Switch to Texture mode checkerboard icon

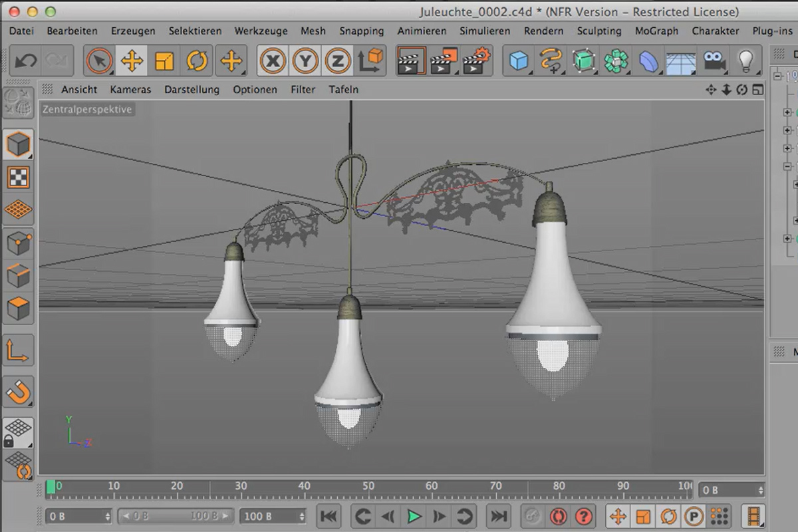[x=18, y=177]
